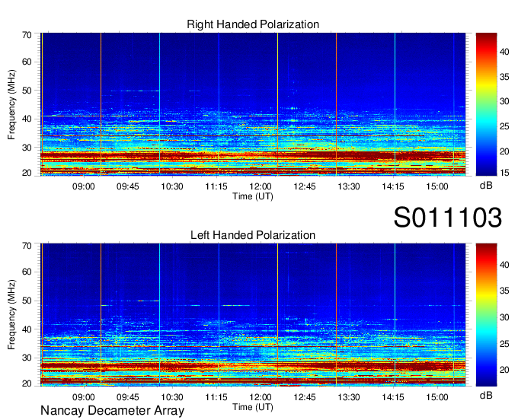Click "40" dB tick on Right Handed colorbar
The image size is (518, 420).
tap(504, 52)
